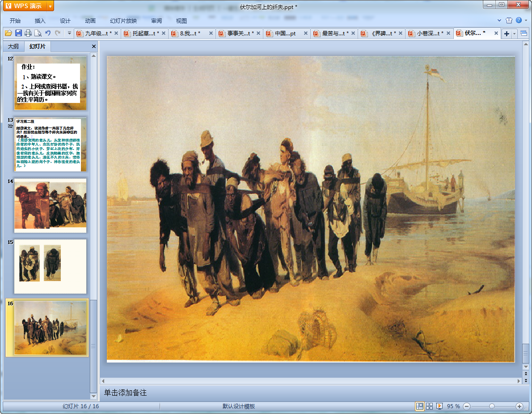Open Print Preview from the toolbar
This screenshot has width=532, height=414.
tap(38, 33)
